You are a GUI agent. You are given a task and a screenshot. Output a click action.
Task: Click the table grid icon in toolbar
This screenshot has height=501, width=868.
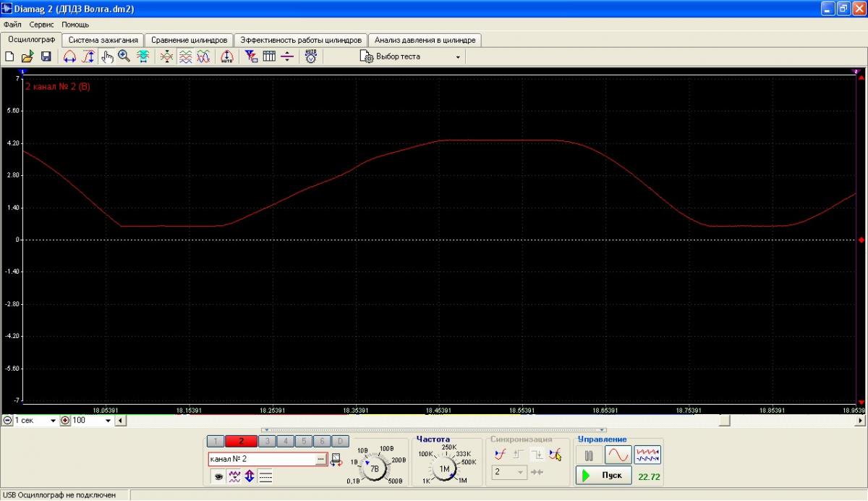[269, 56]
